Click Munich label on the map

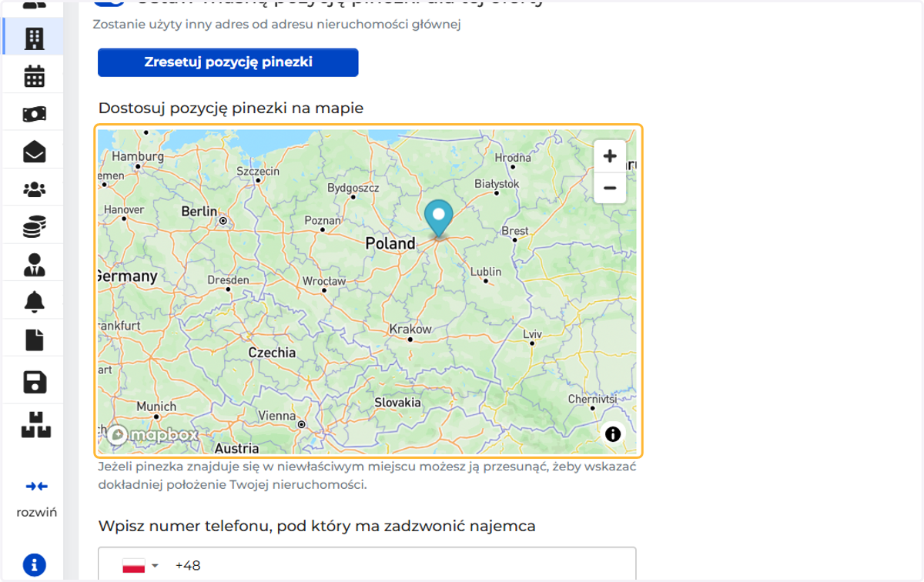pyautogui.click(x=156, y=406)
